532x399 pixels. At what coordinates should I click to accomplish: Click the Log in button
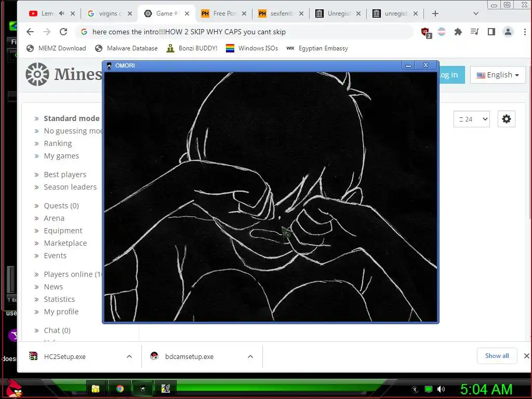click(x=452, y=75)
